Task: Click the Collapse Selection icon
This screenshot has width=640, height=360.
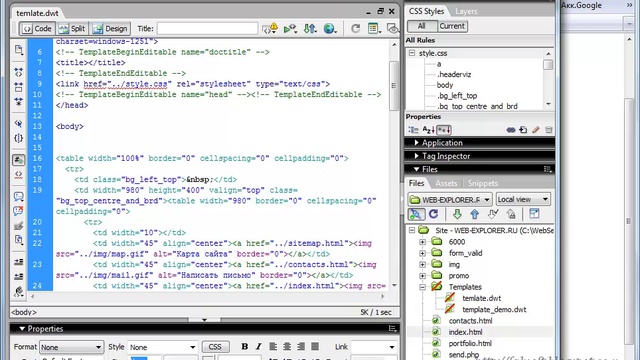Action: click(x=18, y=87)
